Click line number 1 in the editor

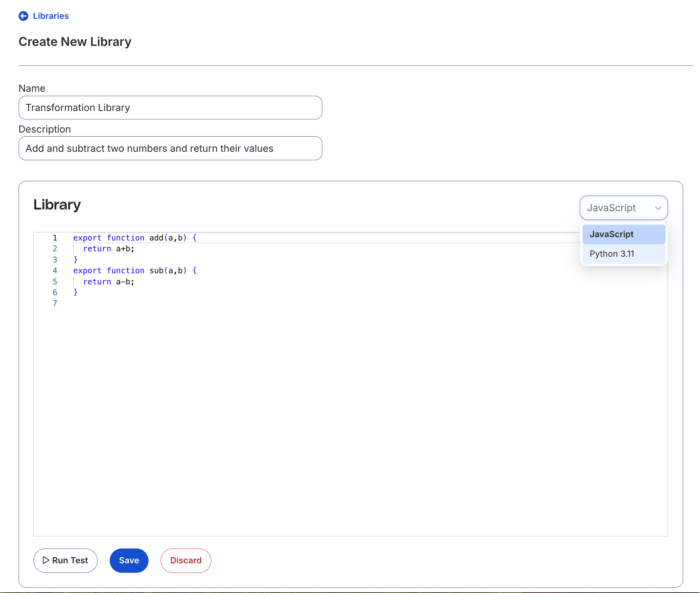tap(55, 238)
